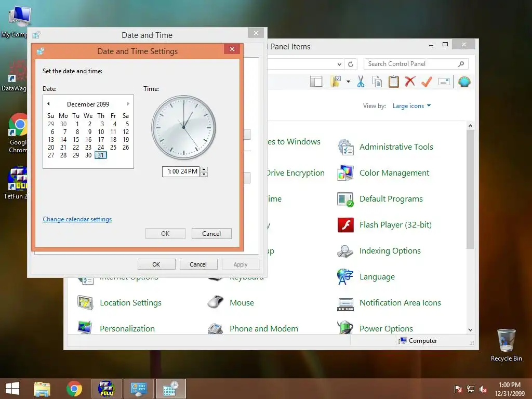Click OK in Date and Time Settings
The image size is (532, 399).
(165, 233)
